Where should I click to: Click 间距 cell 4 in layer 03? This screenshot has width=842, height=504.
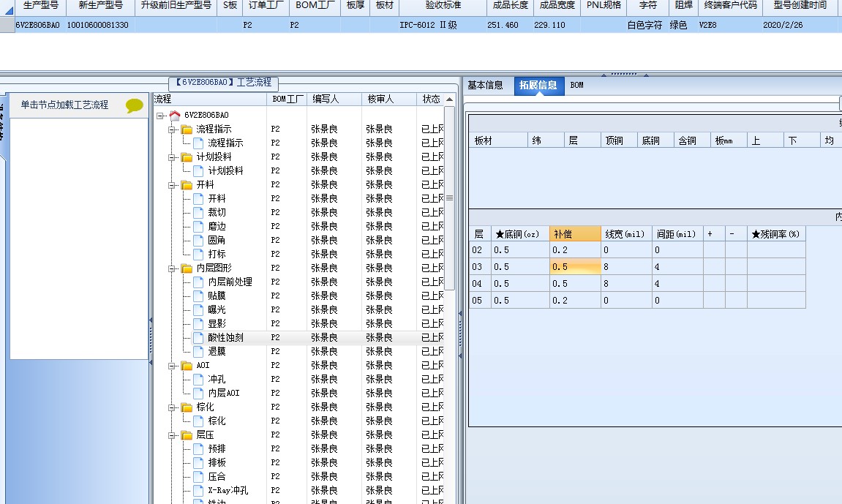point(677,267)
